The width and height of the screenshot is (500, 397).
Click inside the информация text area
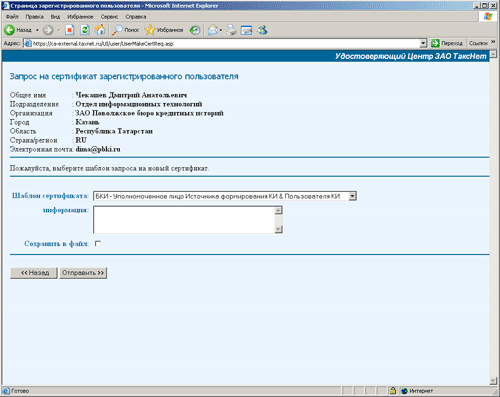pyautogui.click(x=184, y=219)
